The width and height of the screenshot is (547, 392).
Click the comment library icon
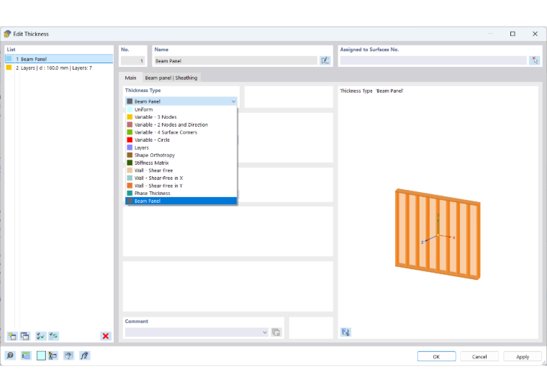[x=276, y=332]
